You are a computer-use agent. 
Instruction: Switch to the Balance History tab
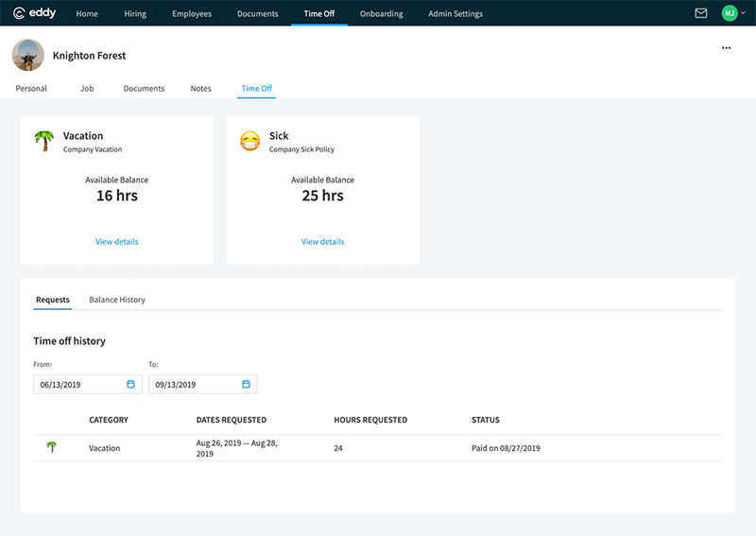117,300
